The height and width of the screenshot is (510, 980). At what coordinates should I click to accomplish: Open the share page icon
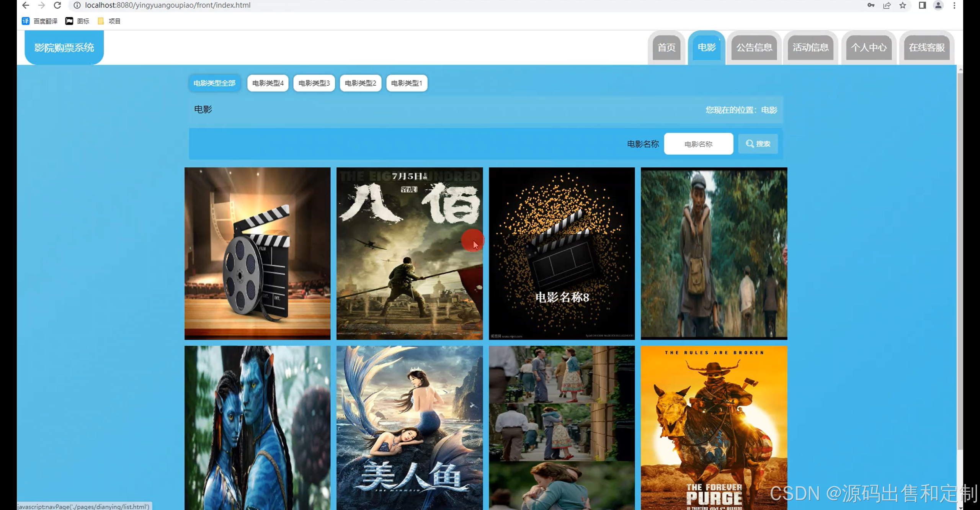click(x=887, y=5)
